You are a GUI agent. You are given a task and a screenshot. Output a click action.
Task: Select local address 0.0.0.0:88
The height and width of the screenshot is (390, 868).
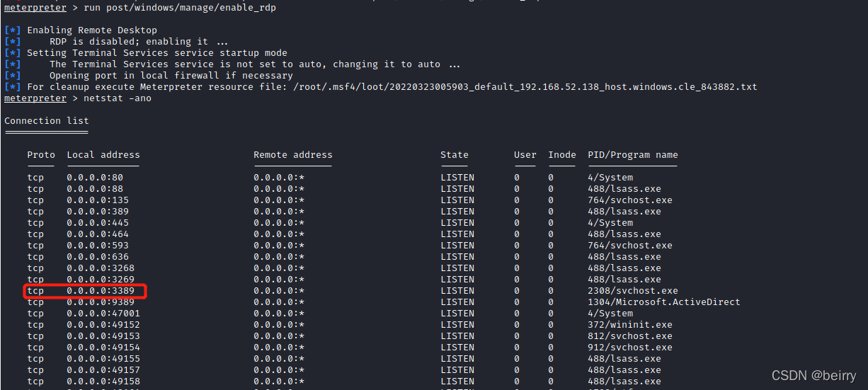(95, 188)
